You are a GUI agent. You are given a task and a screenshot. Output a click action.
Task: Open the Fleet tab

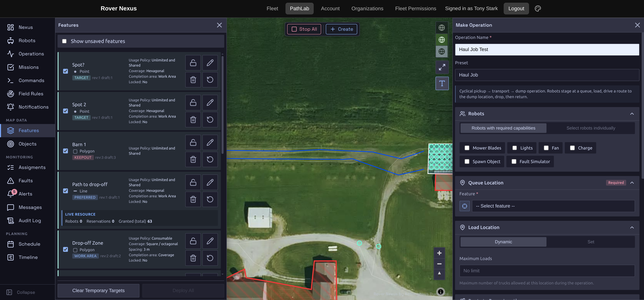272,9
